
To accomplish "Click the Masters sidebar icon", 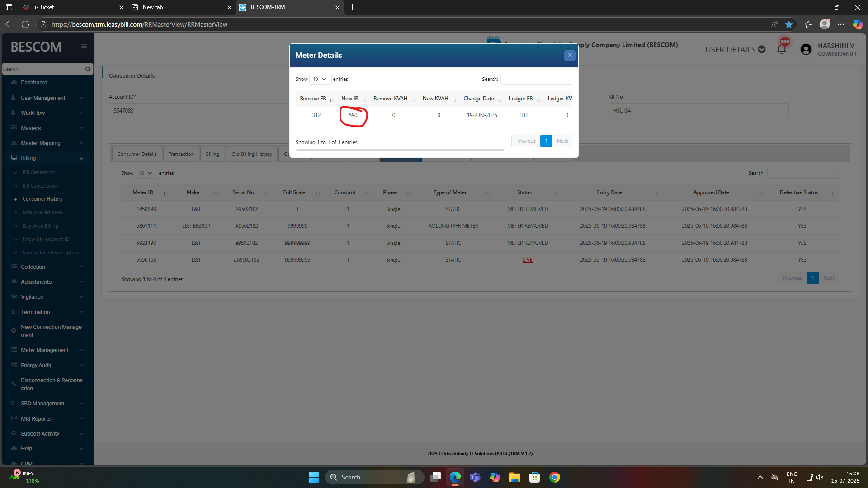I will coord(14,128).
